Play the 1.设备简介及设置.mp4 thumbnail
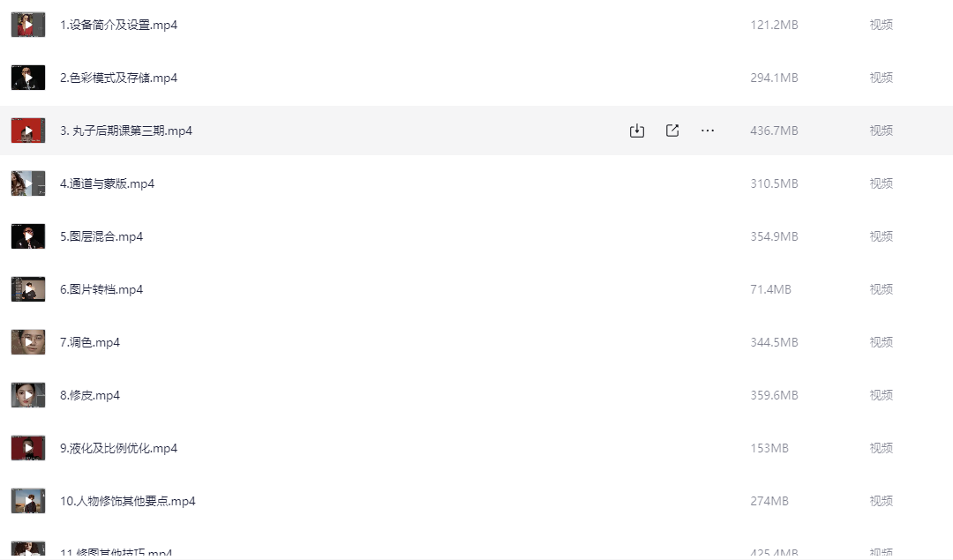This screenshot has height=560, width=953. point(28,25)
